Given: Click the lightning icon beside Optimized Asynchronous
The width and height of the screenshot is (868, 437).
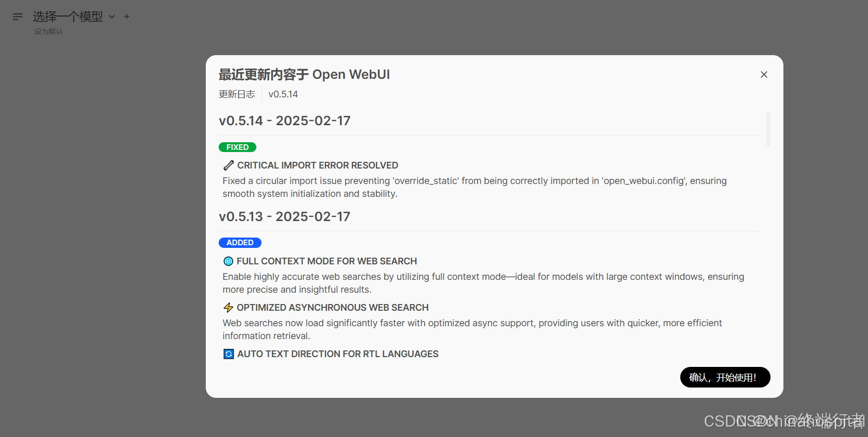Looking at the screenshot, I should (228, 308).
